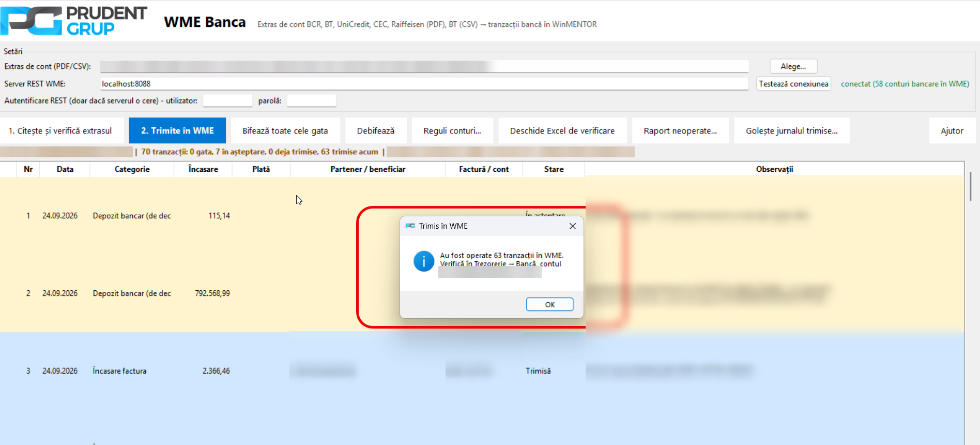
Task: Click Deschide Excel de verificare
Action: (x=562, y=131)
